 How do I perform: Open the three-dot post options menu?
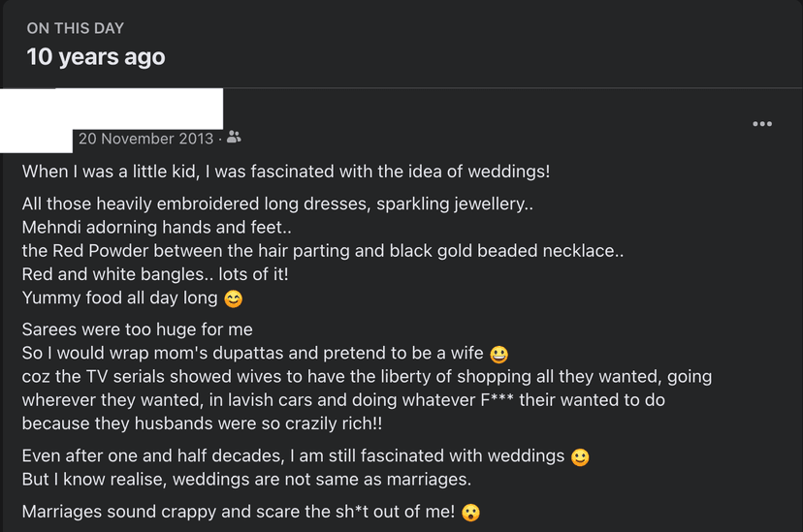click(762, 124)
